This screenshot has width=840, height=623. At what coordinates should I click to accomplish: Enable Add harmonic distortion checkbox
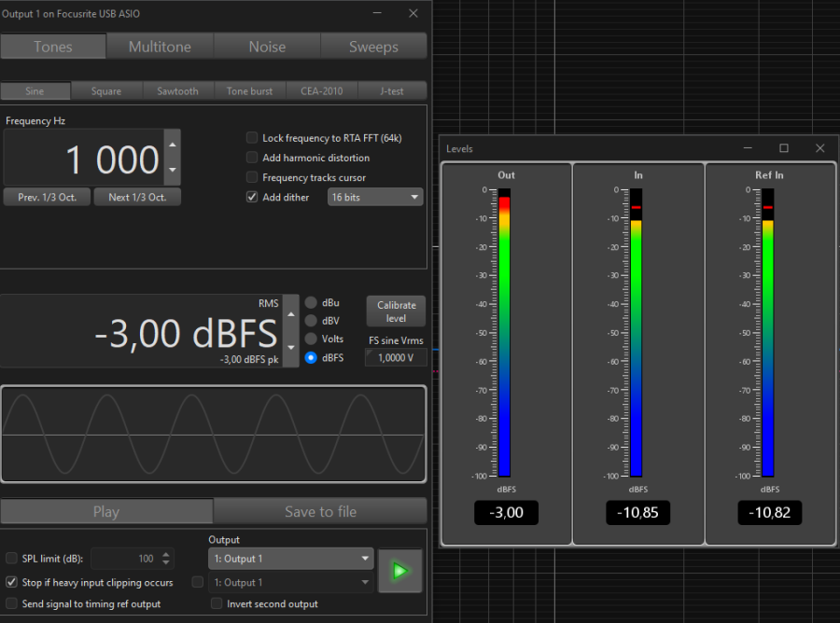click(252, 158)
